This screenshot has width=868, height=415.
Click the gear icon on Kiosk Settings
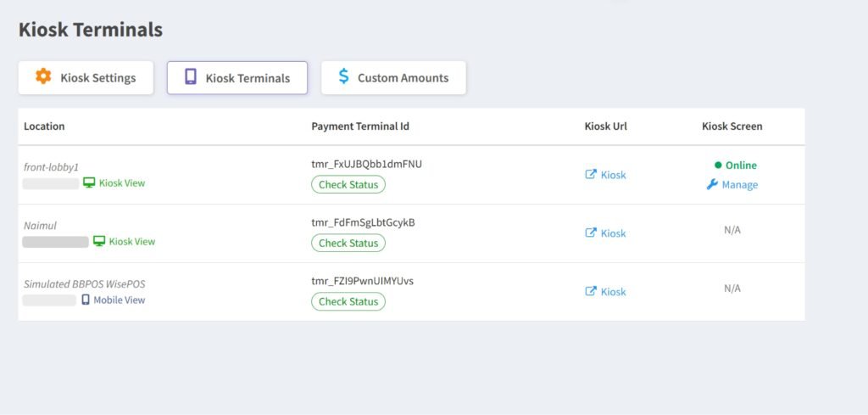pyautogui.click(x=43, y=77)
